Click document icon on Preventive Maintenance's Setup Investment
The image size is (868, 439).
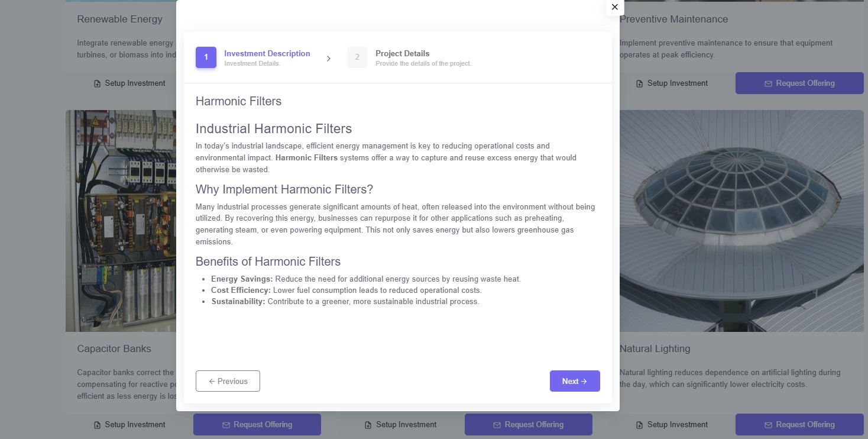tap(639, 83)
